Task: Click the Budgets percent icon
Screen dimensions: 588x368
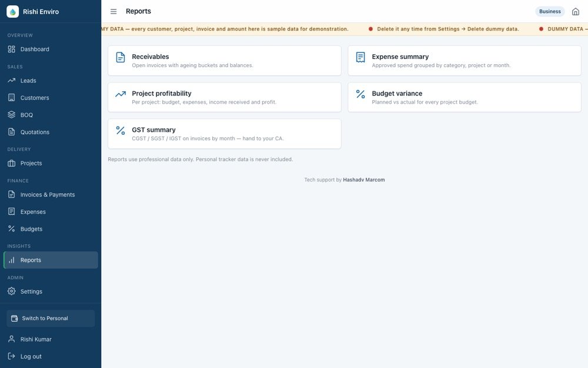Action: [12, 228]
